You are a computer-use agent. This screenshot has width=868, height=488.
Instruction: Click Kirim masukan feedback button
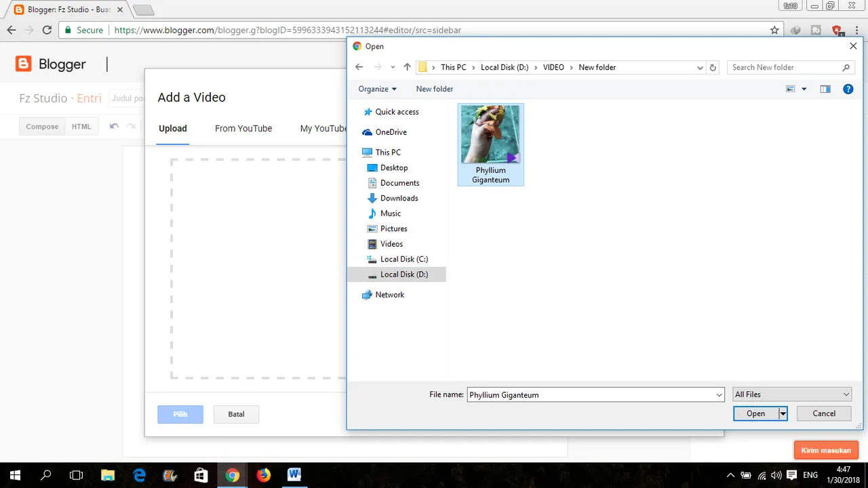click(x=826, y=450)
